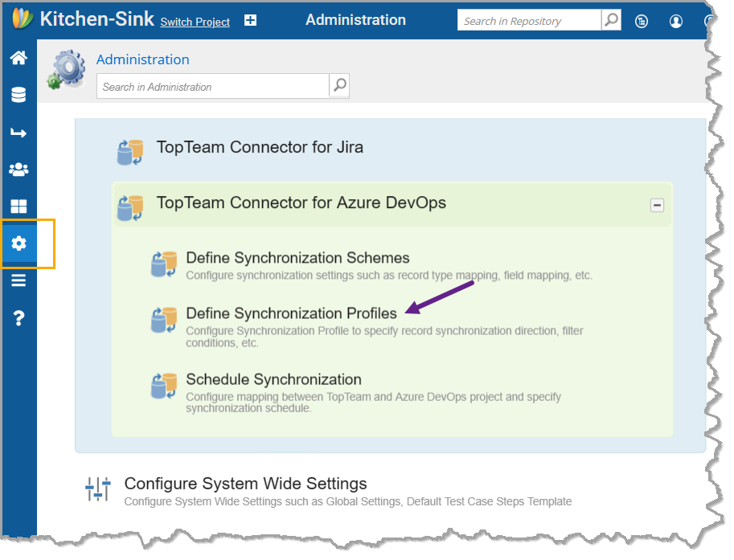Click the large Administration gear image

click(x=67, y=69)
